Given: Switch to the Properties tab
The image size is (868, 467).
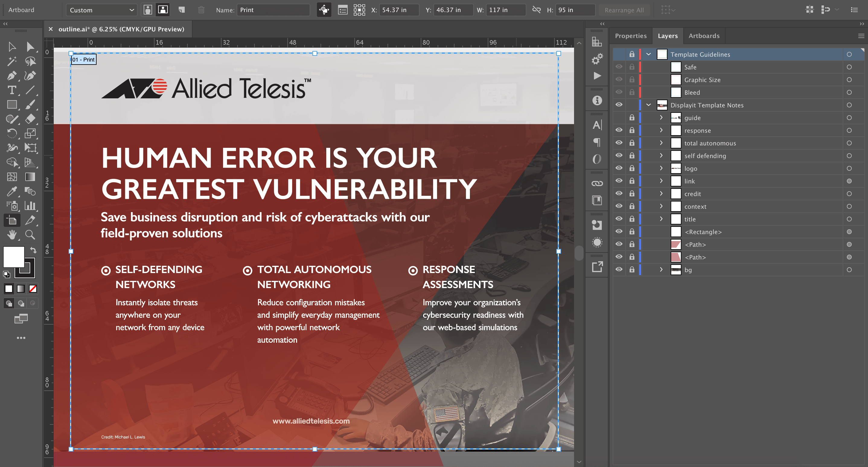Looking at the screenshot, I should point(630,36).
